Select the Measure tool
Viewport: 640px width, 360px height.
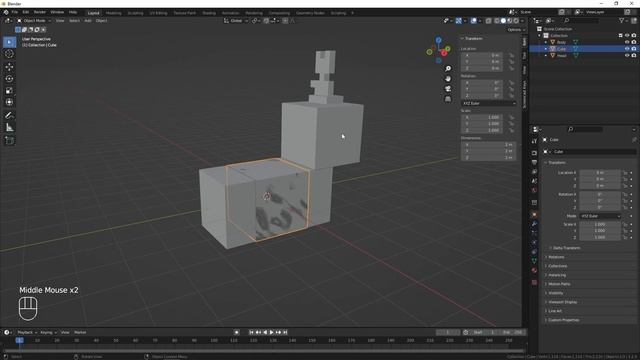pyautogui.click(x=9, y=128)
